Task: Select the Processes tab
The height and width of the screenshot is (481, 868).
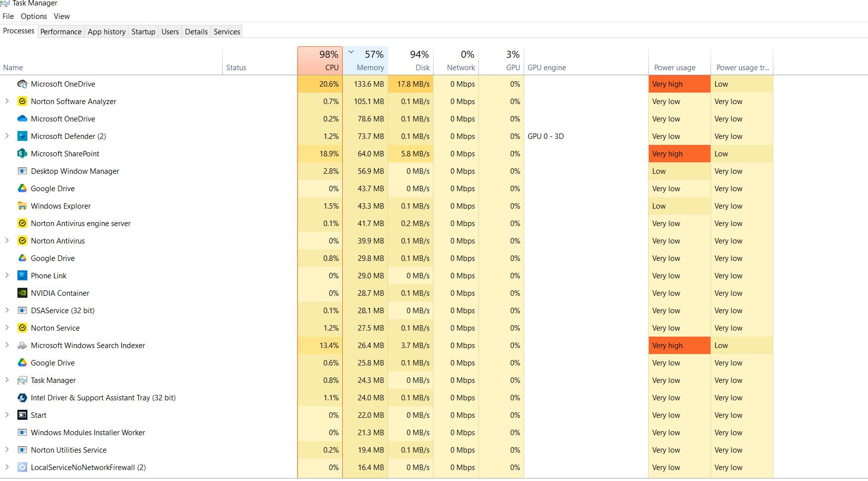Action: tap(19, 31)
